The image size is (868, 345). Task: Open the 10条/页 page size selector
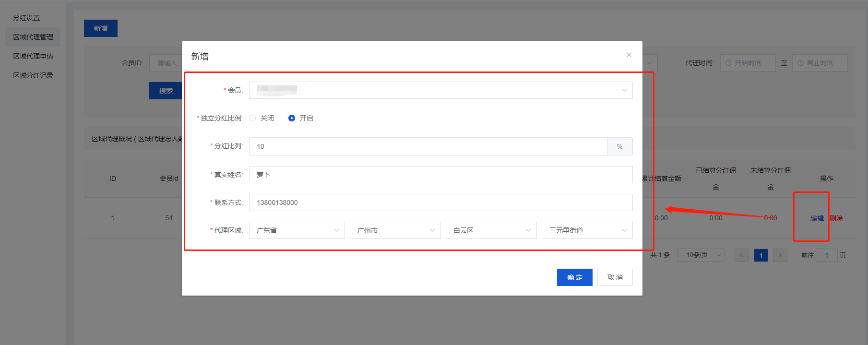click(701, 255)
